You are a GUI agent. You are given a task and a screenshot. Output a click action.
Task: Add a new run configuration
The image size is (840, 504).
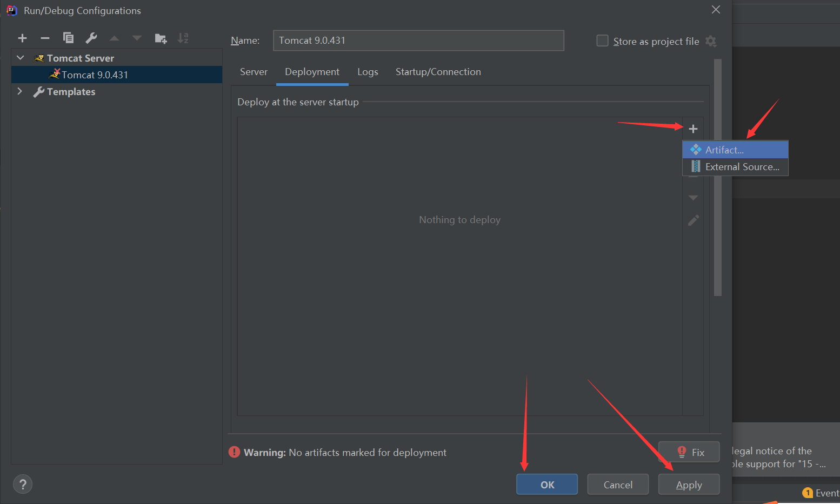tap(22, 38)
